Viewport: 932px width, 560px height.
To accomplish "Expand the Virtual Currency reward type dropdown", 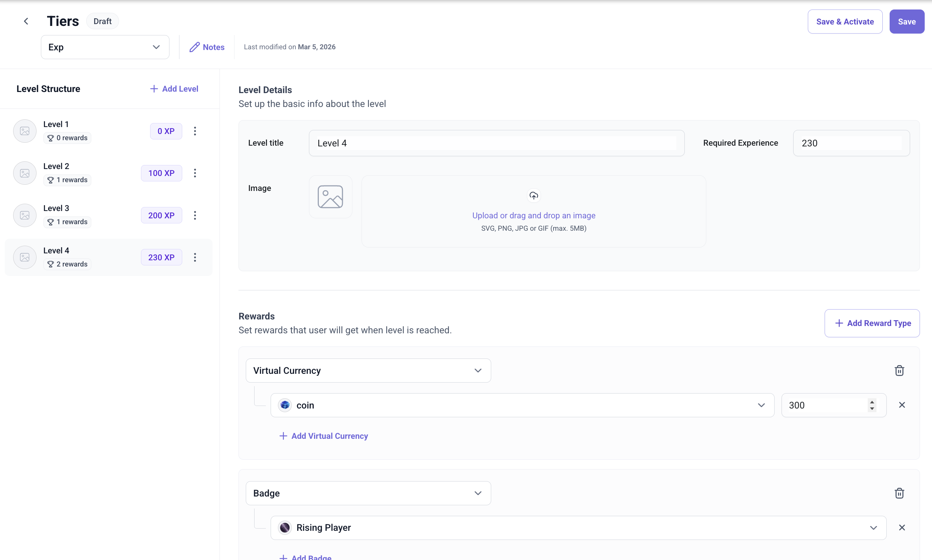I will click(x=368, y=371).
